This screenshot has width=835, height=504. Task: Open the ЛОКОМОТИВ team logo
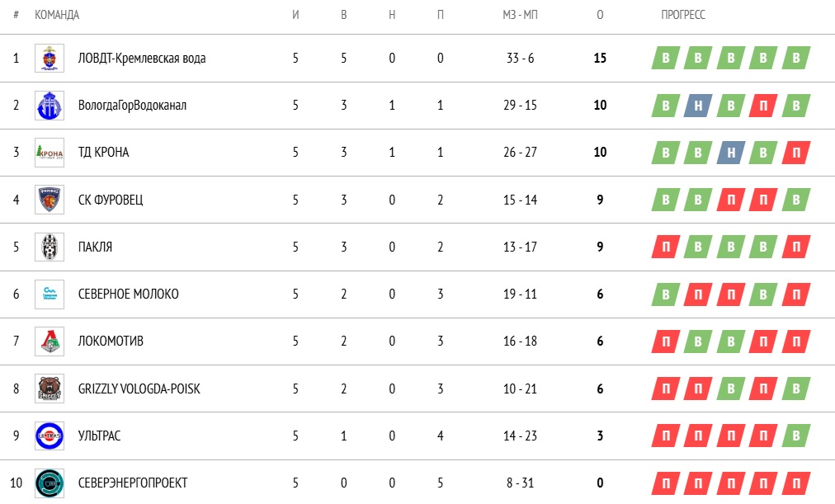(x=49, y=341)
